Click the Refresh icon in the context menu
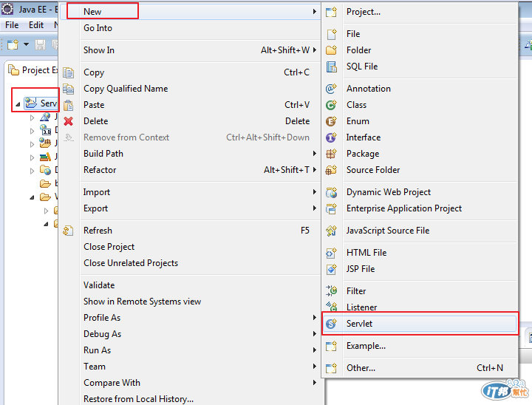 tap(68, 231)
